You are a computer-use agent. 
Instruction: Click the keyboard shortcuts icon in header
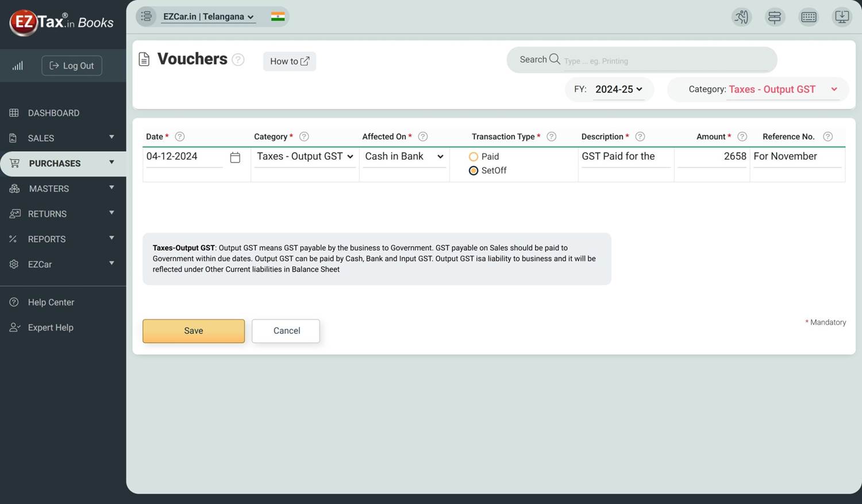[x=809, y=17]
